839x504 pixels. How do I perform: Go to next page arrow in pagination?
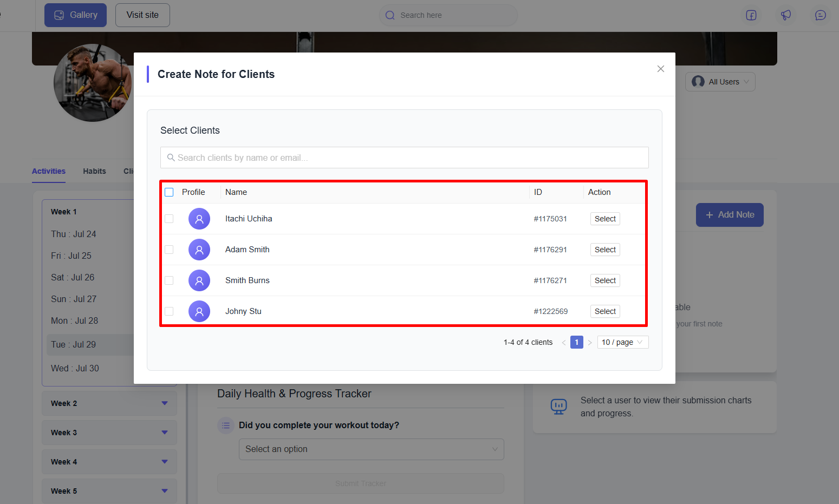[x=590, y=343]
